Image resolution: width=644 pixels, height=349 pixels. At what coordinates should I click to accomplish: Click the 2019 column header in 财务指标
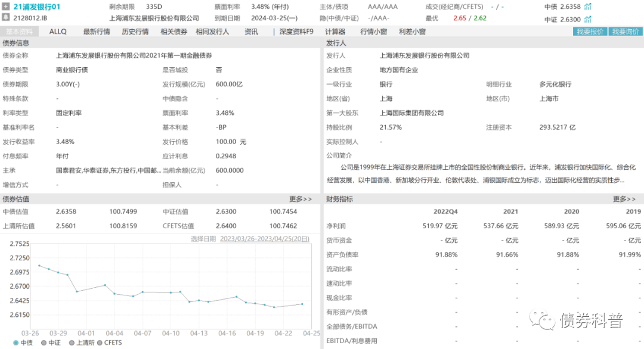[x=633, y=211]
